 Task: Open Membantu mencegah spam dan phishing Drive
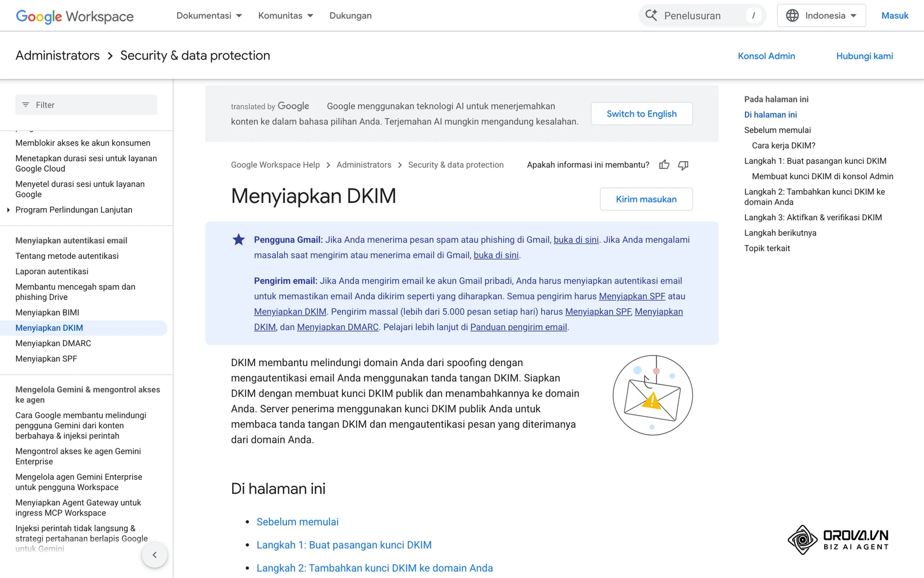point(75,292)
